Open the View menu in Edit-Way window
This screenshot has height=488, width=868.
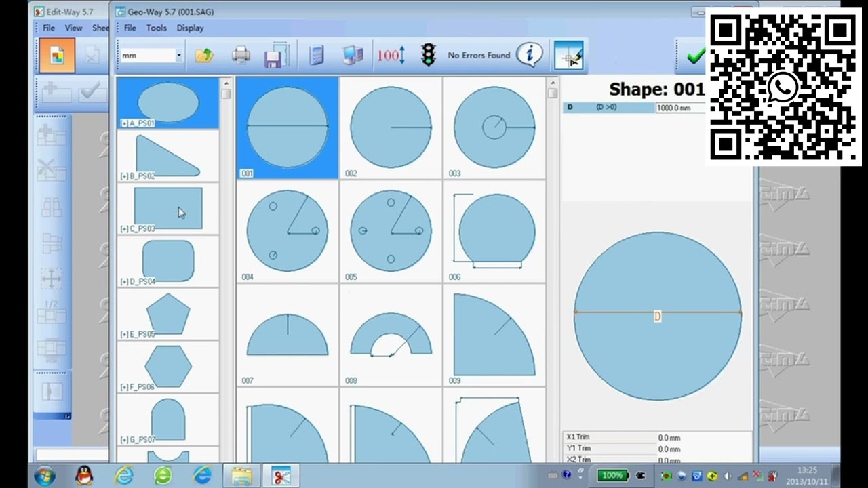tap(73, 28)
